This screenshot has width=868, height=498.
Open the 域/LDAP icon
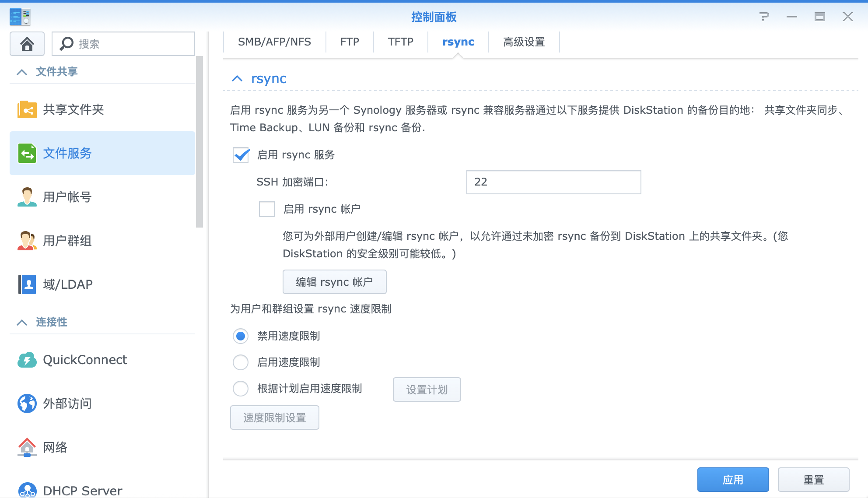coord(27,284)
